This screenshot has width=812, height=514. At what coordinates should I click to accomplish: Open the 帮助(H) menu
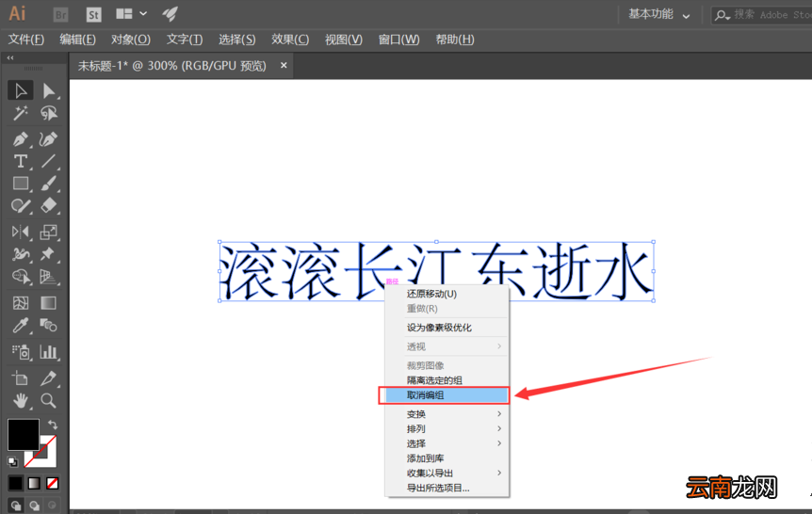(455, 40)
